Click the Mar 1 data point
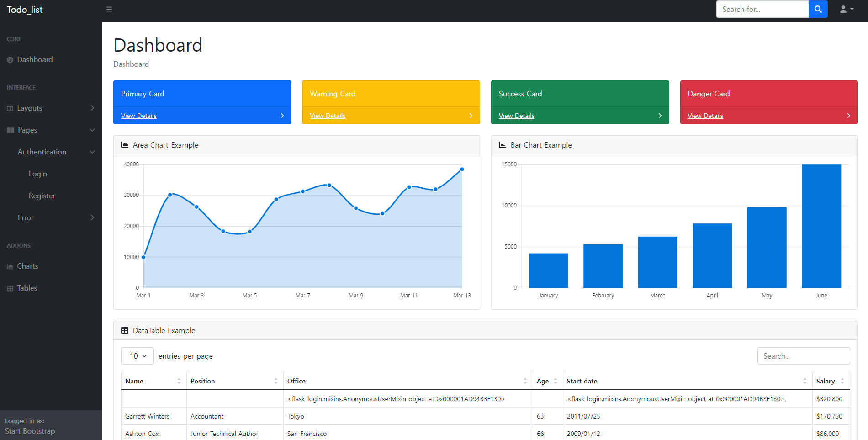Image resolution: width=868 pixels, height=440 pixels. [x=143, y=257]
